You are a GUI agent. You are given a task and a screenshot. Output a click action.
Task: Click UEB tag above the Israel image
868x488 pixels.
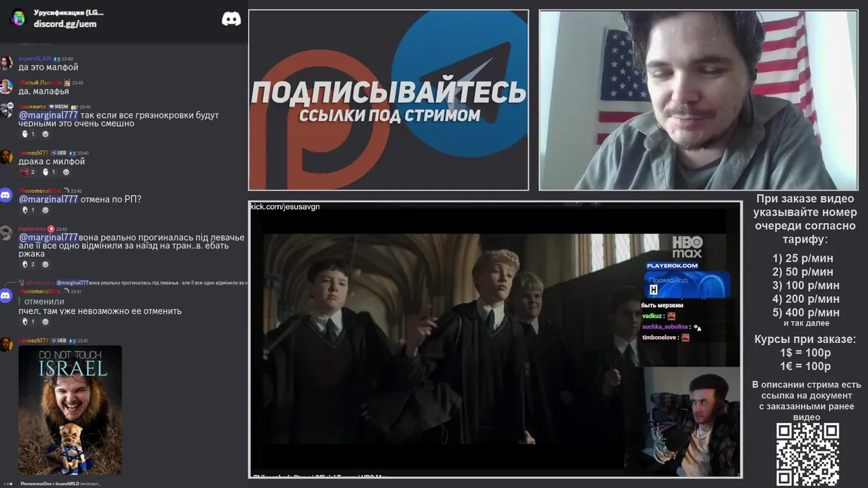tap(58, 340)
